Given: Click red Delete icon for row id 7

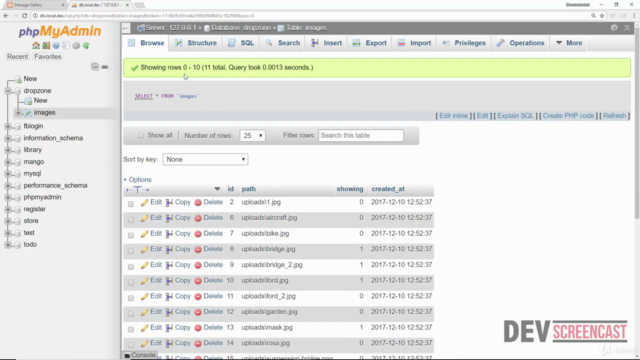Looking at the screenshot, I should click(x=198, y=234).
